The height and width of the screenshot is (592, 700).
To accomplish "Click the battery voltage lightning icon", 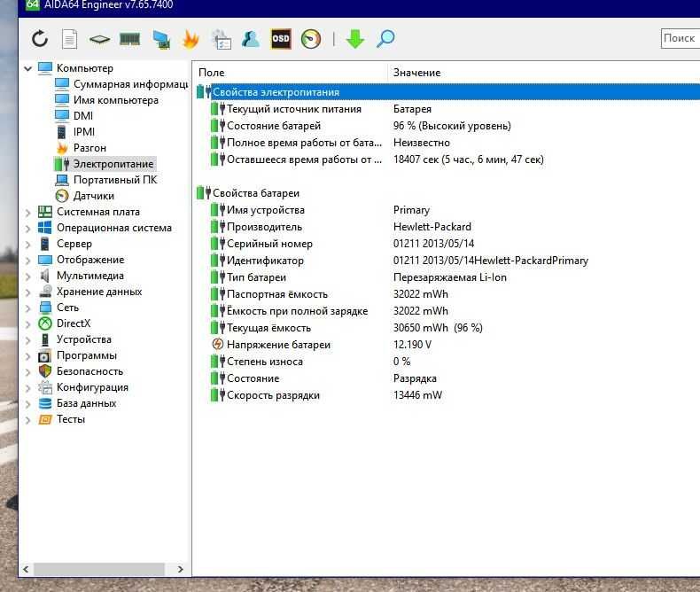I will [x=217, y=344].
